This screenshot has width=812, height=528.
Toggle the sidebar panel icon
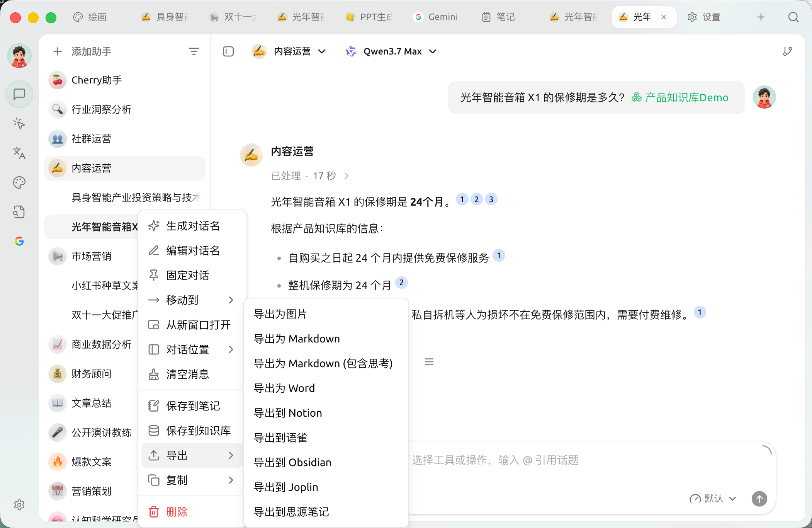228,51
